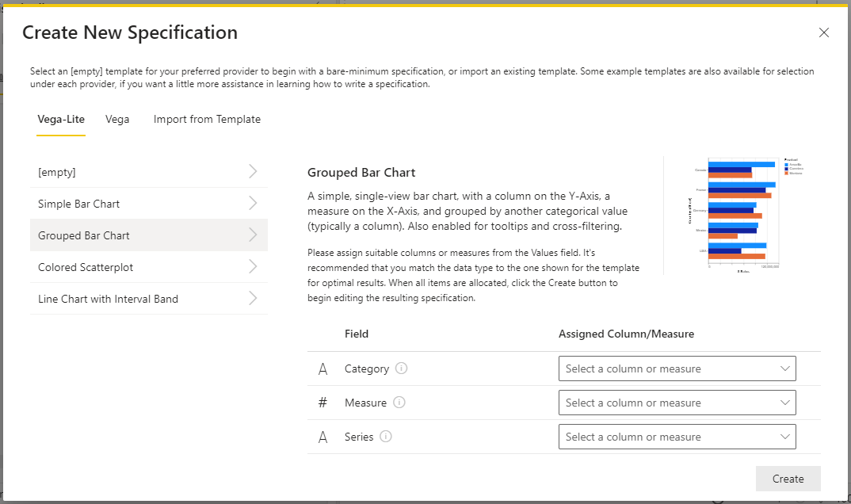This screenshot has width=851, height=504.
Task: Click the text type icon for Category
Action: coord(323,369)
